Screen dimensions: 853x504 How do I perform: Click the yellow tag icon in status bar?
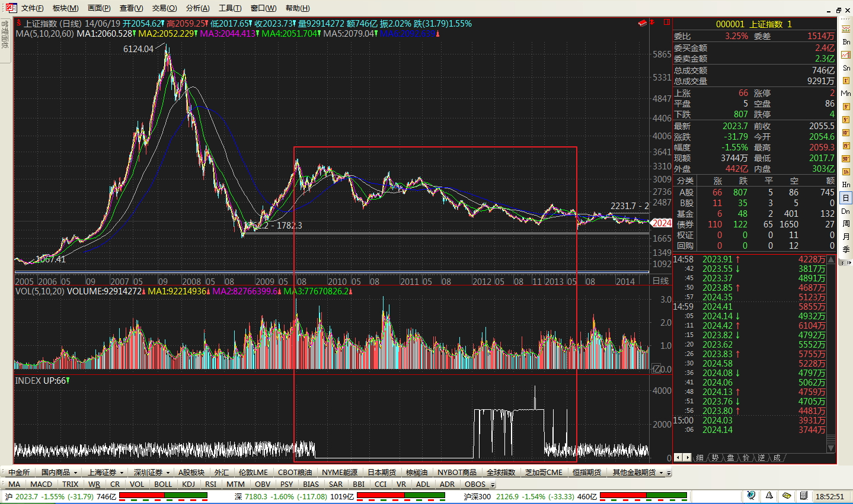pyautogui.click(x=787, y=496)
